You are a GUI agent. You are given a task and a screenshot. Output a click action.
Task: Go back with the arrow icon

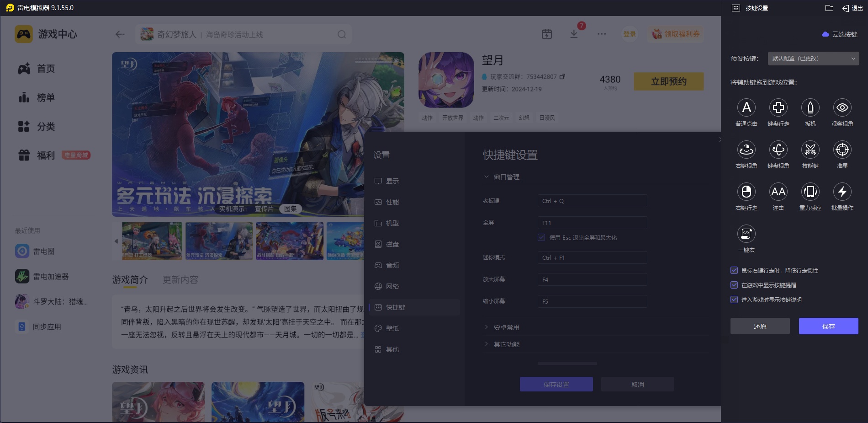[x=120, y=34]
